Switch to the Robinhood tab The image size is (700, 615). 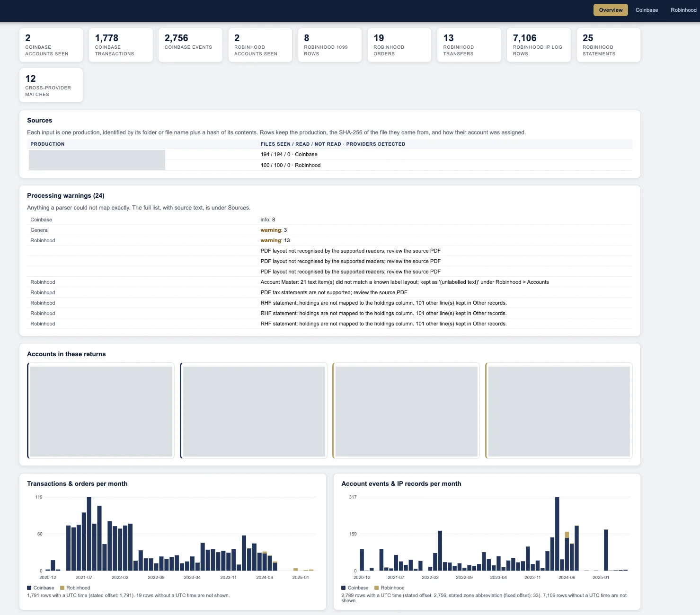[x=683, y=10]
